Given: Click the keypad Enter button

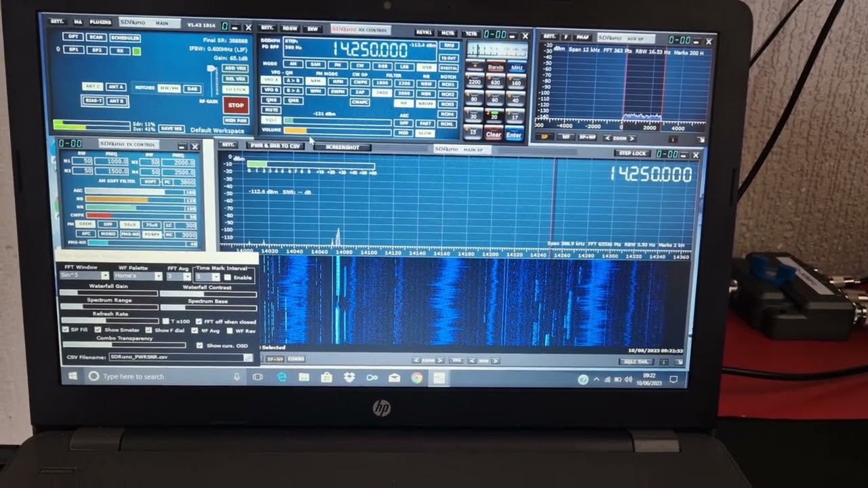Looking at the screenshot, I should 514,135.
